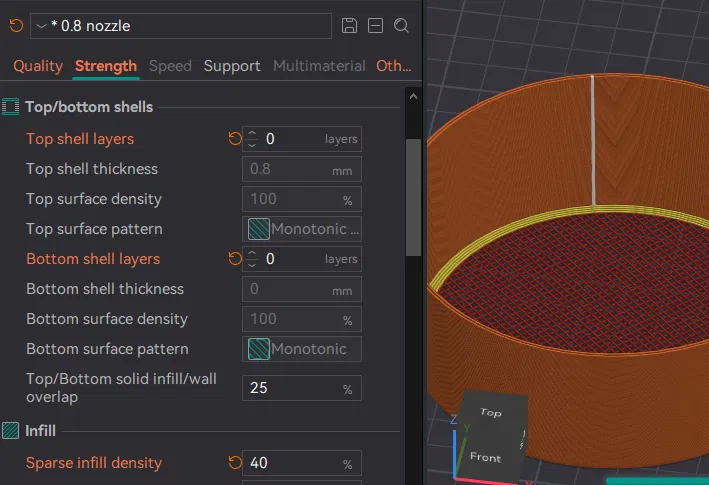
Task: Go to the Support tab
Action: click(x=232, y=66)
